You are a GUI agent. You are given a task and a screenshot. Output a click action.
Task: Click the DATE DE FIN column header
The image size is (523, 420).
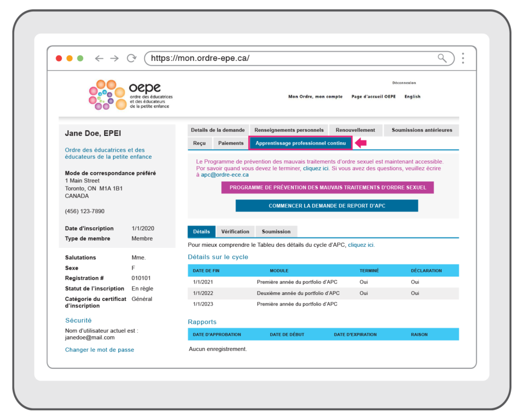(206, 271)
